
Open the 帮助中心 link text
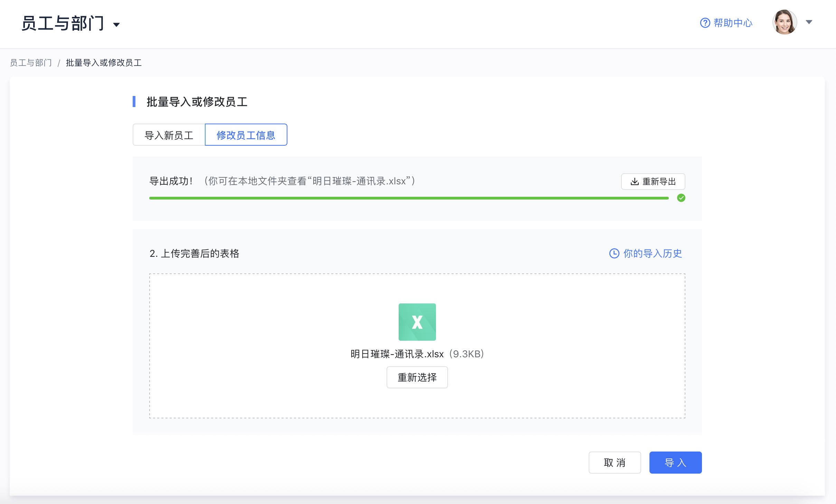pos(733,23)
